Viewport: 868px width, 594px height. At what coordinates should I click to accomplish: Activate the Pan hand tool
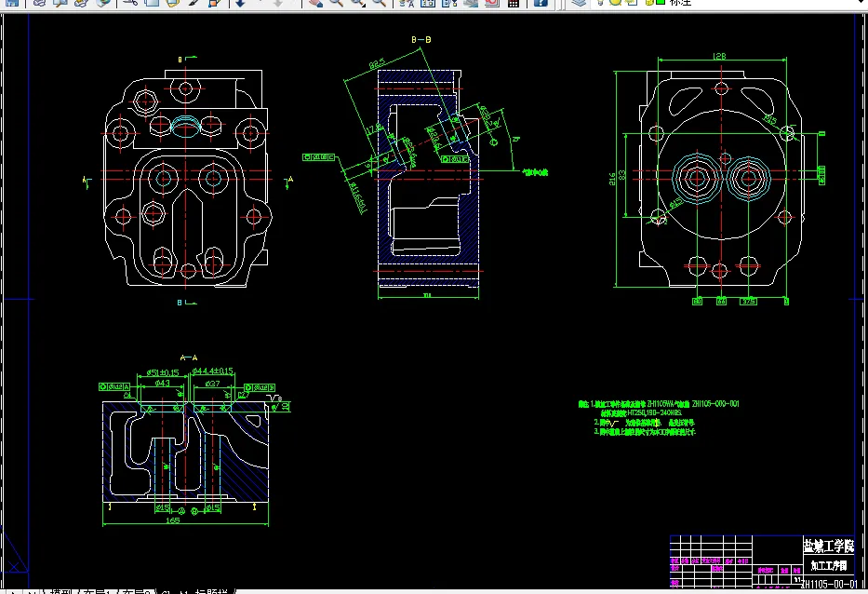coord(315,3)
